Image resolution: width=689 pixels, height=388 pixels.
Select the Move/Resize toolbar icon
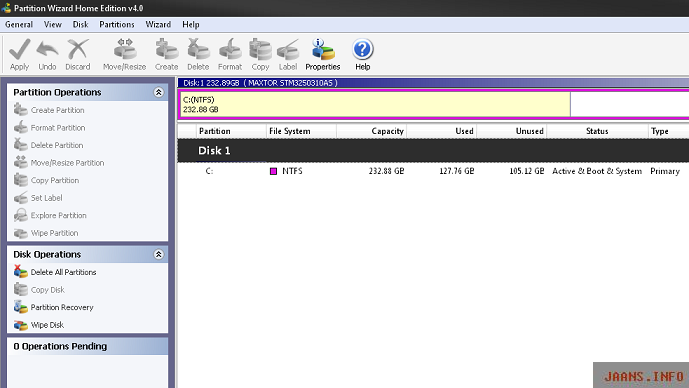pos(125,49)
